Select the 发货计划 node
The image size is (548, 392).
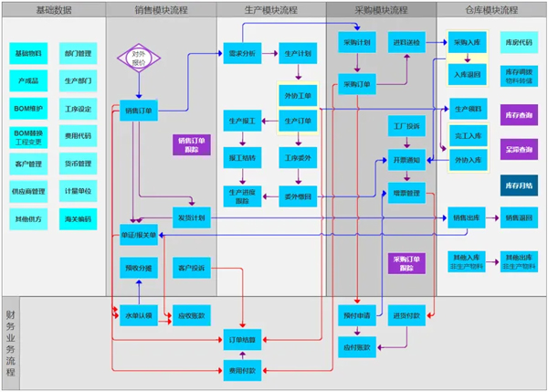(x=192, y=217)
